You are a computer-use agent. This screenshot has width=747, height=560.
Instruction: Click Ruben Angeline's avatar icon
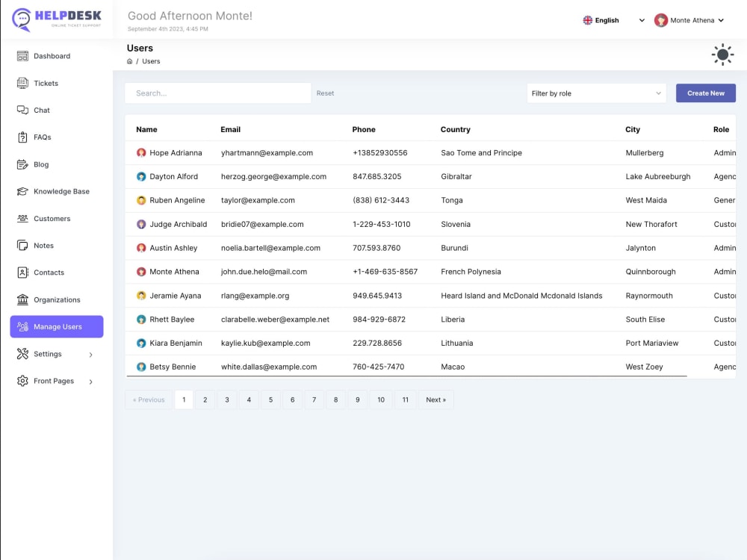(x=141, y=200)
